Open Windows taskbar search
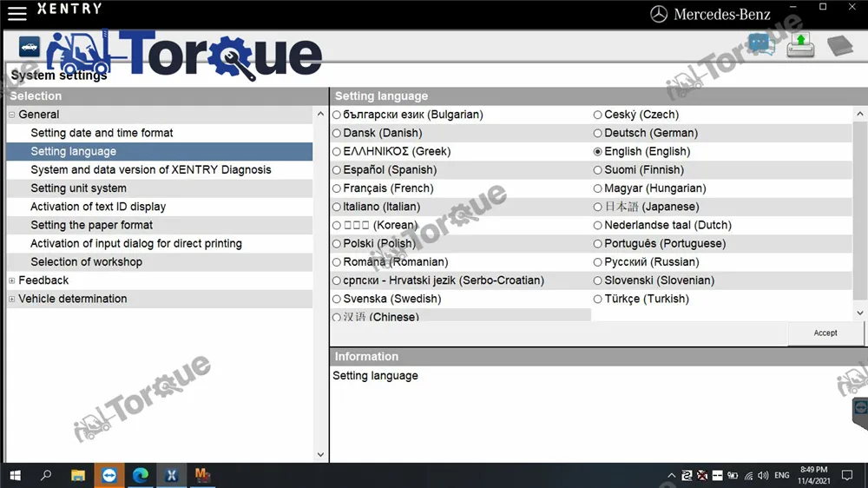Image resolution: width=868 pixels, height=488 pixels. point(47,475)
